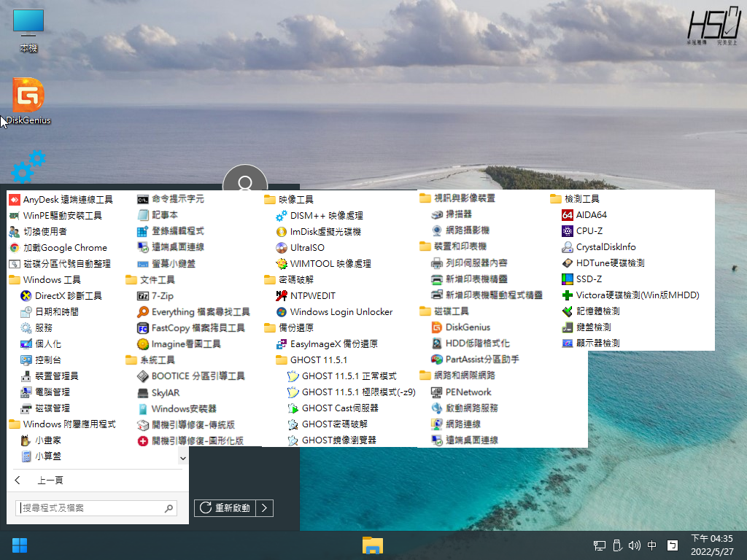Open 本機 desktop icon
This screenshot has height=560, width=747.
pyautogui.click(x=28, y=31)
